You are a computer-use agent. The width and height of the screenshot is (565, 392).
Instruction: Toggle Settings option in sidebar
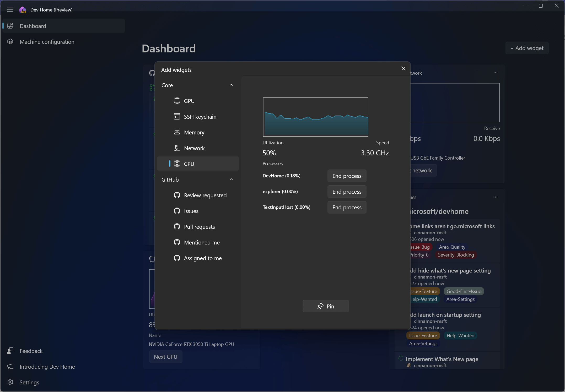[x=29, y=382]
